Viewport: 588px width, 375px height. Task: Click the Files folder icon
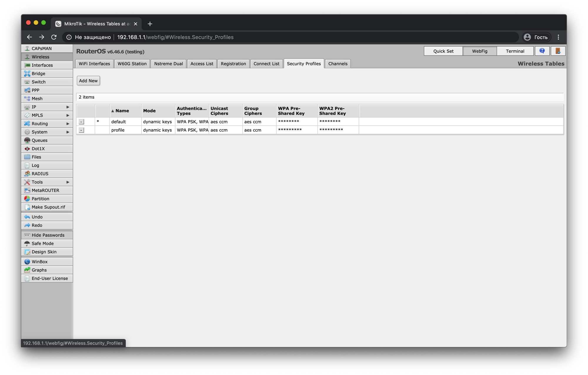(27, 157)
